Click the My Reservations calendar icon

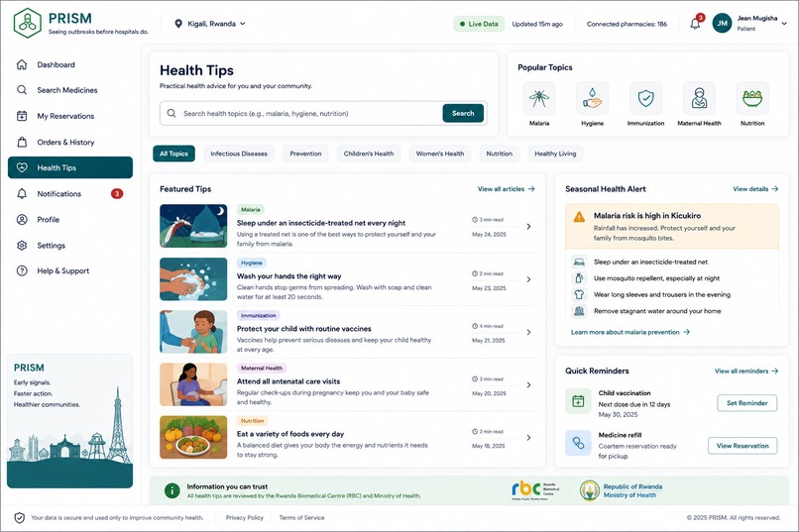(x=22, y=116)
